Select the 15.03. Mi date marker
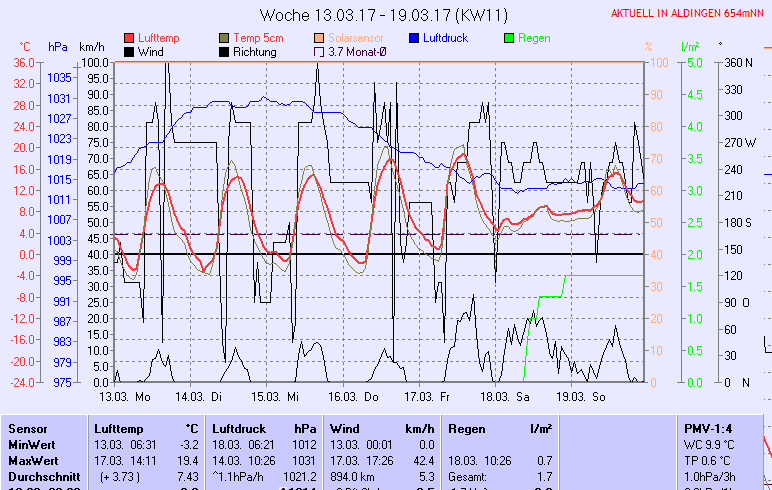Screen dimensions: 772x490 (275, 396)
